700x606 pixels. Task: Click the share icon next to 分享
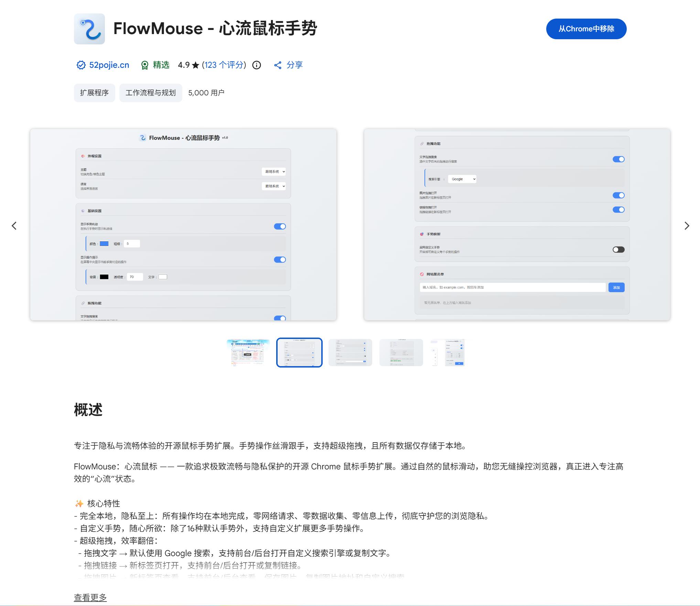277,65
